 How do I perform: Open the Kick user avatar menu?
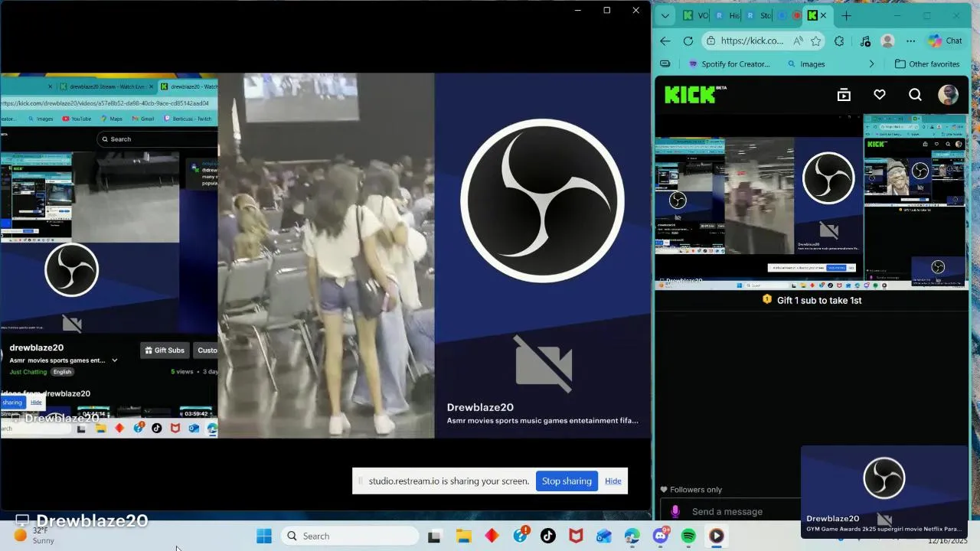(948, 95)
